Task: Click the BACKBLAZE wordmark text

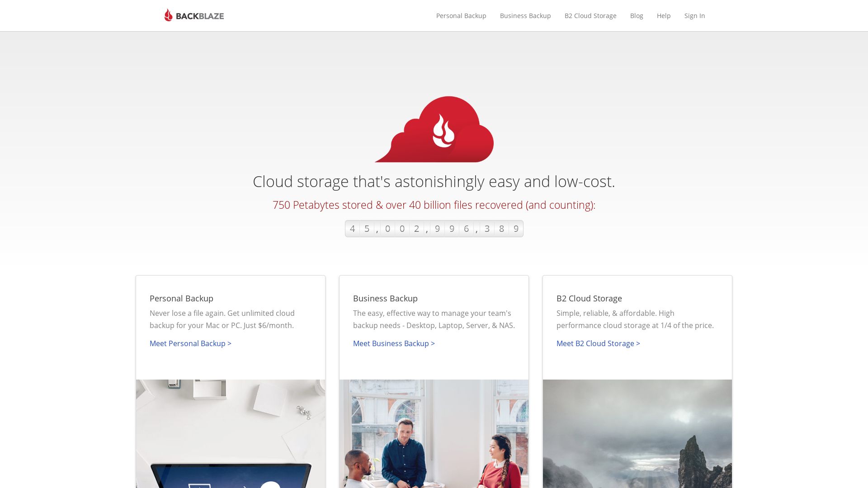Action: click(x=200, y=16)
